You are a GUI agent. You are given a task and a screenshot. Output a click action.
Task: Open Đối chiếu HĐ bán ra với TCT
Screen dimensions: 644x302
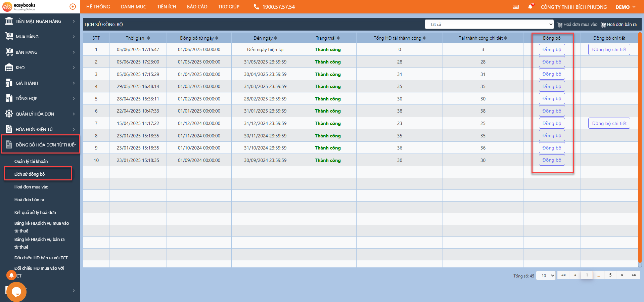pyautogui.click(x=41, y=258)
